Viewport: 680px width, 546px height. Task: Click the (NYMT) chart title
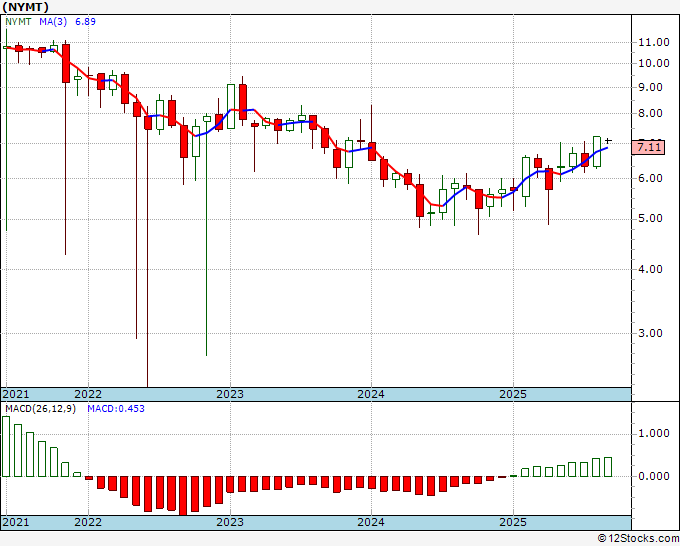pyautogui.click(x=26, y=7)
